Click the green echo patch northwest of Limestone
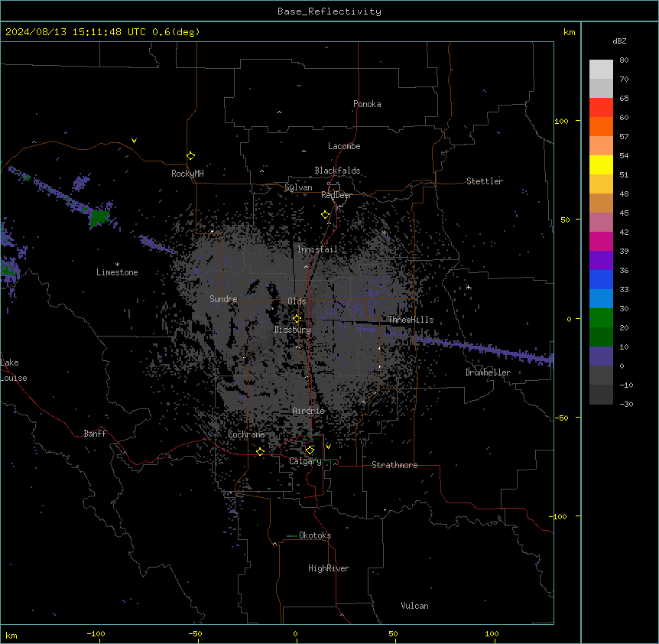The height and width of the screenshot is (644, 659). [x=99, y=217]
